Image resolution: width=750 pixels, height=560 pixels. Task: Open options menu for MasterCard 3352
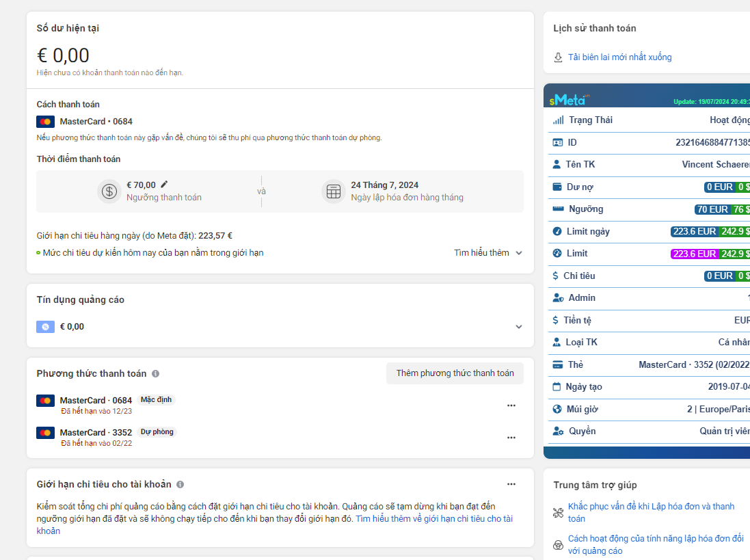tap(511, 438)
